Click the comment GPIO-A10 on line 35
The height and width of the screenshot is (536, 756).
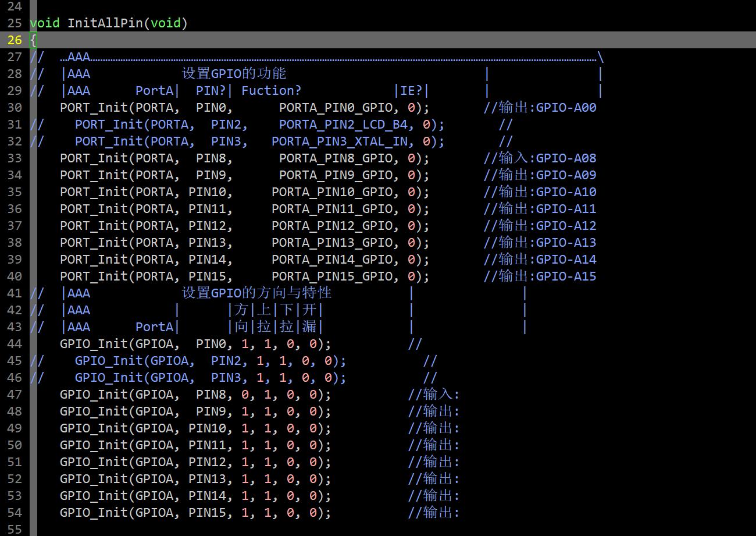click(566, 192)
